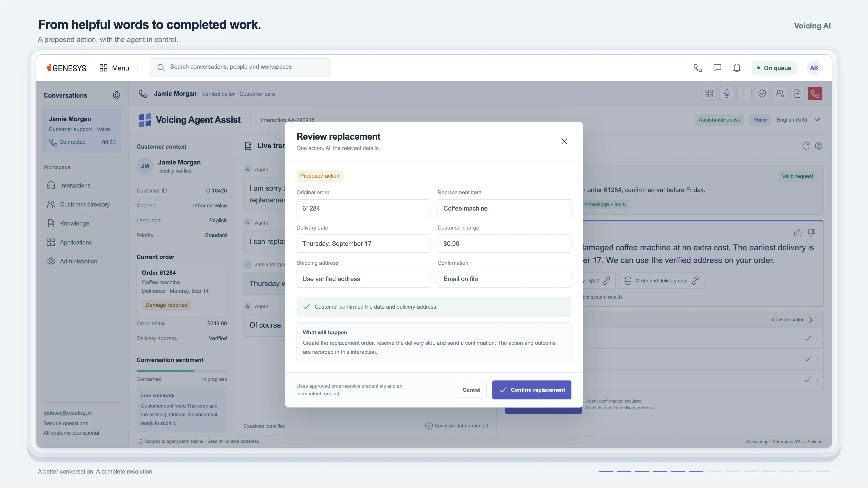The width and height of the screenshot is (868, 488).
Task: Click the Replacement item field
Action: click(504, 209)
